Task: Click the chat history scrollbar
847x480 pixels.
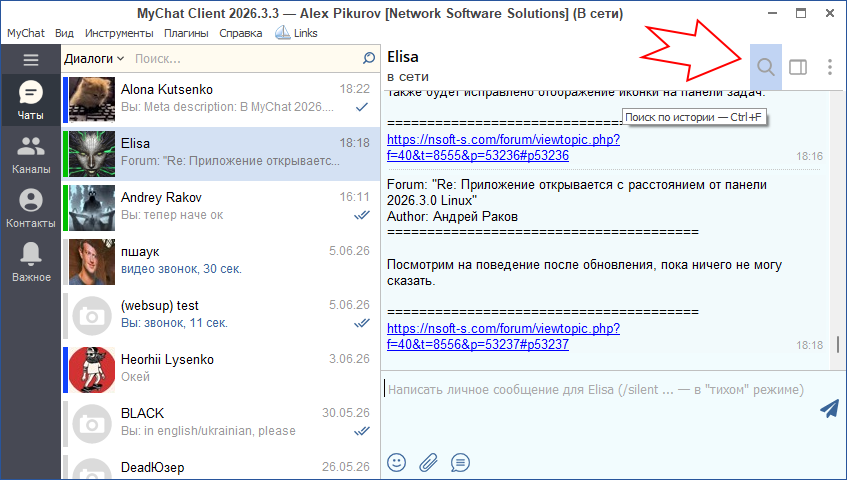Action: (838, 344)
